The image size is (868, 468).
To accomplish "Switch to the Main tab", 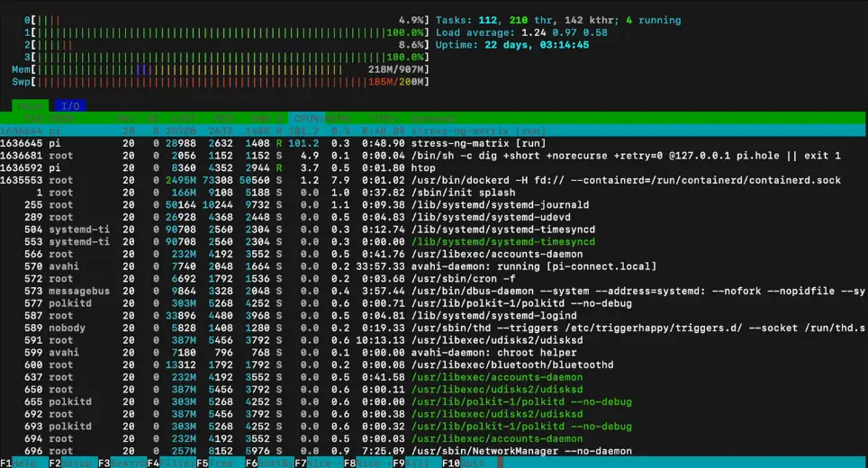I will click(x=30, y=105).
